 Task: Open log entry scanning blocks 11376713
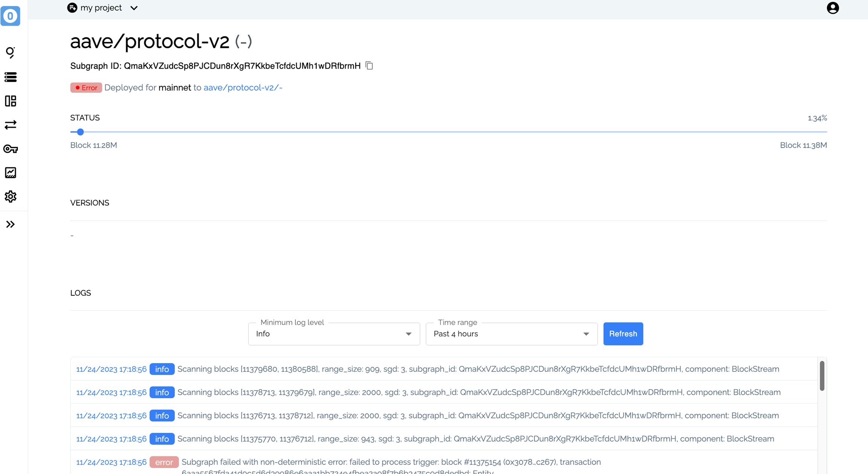coord(444,416)
